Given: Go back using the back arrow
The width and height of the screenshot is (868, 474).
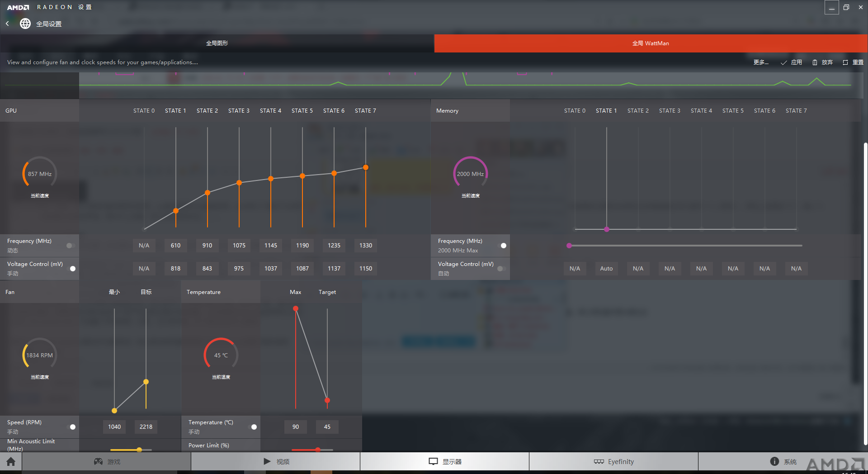Looking at the screenshot, I should pos(7,24).
